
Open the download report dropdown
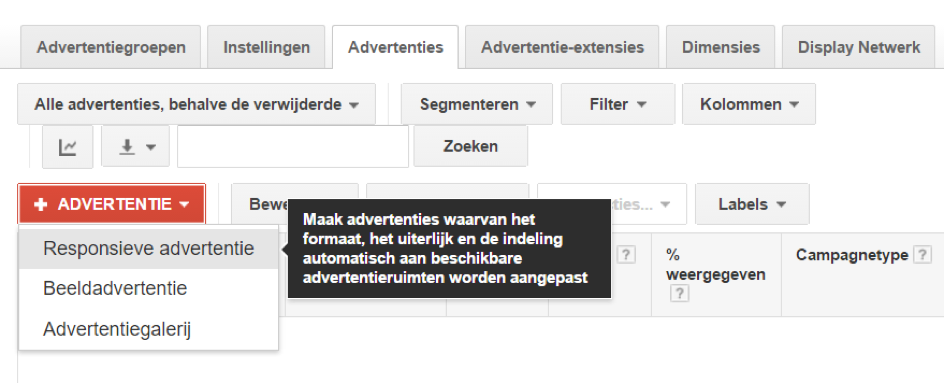click(x=135, y=146)
